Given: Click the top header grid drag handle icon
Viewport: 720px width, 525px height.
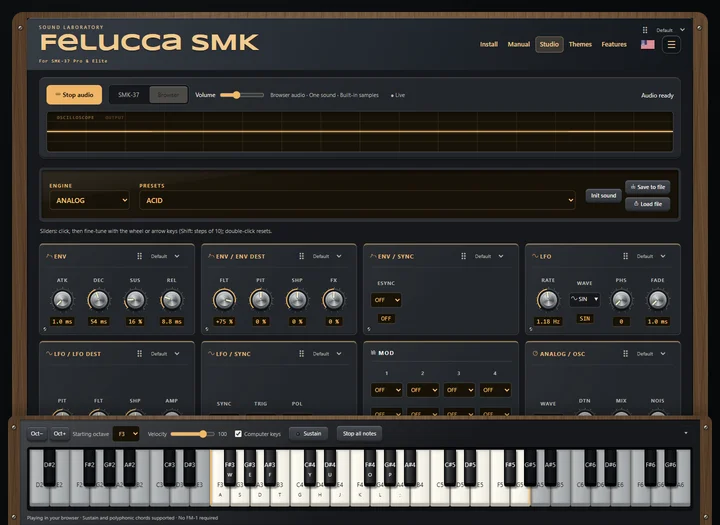Looking at the screenshot, I should (645, 30).
